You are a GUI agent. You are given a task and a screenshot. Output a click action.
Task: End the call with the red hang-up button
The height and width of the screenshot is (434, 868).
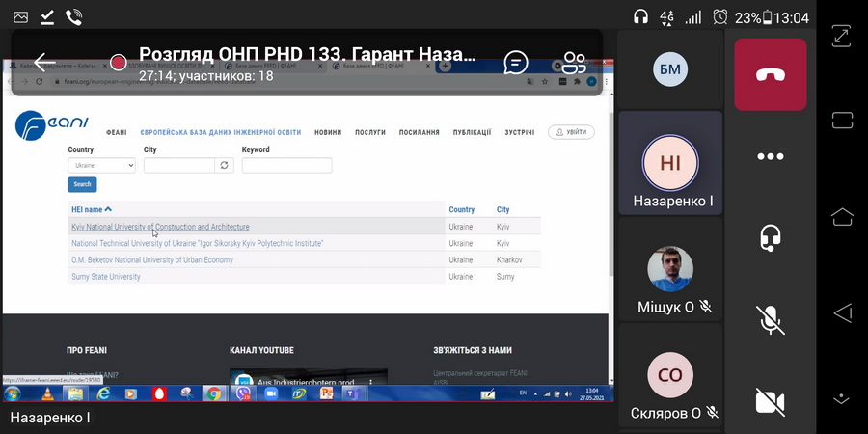770,75
